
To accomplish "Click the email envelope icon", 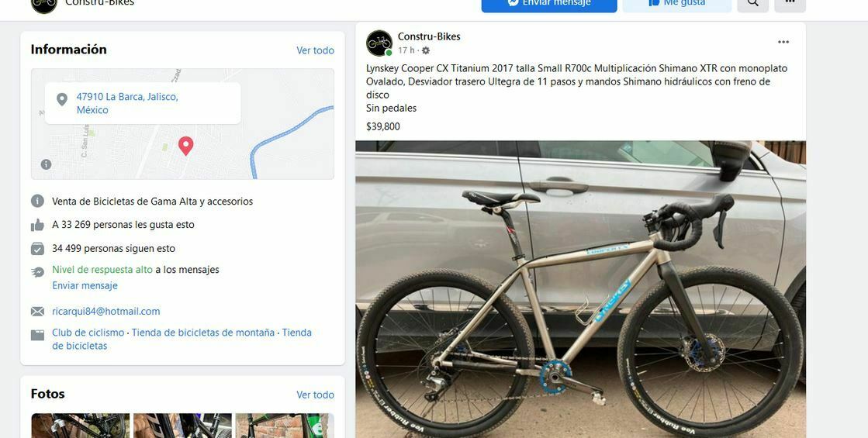I will pyautogui.click(x=38, y=312).
